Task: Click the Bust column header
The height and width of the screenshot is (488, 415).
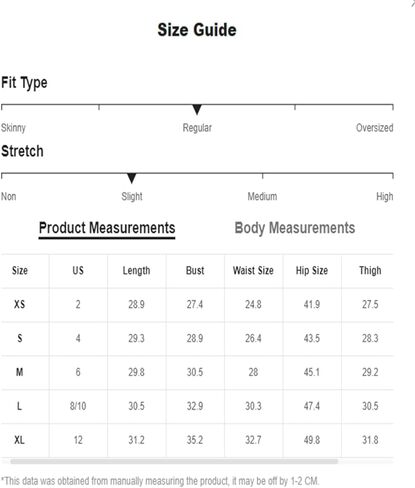Action: [195, 270]
